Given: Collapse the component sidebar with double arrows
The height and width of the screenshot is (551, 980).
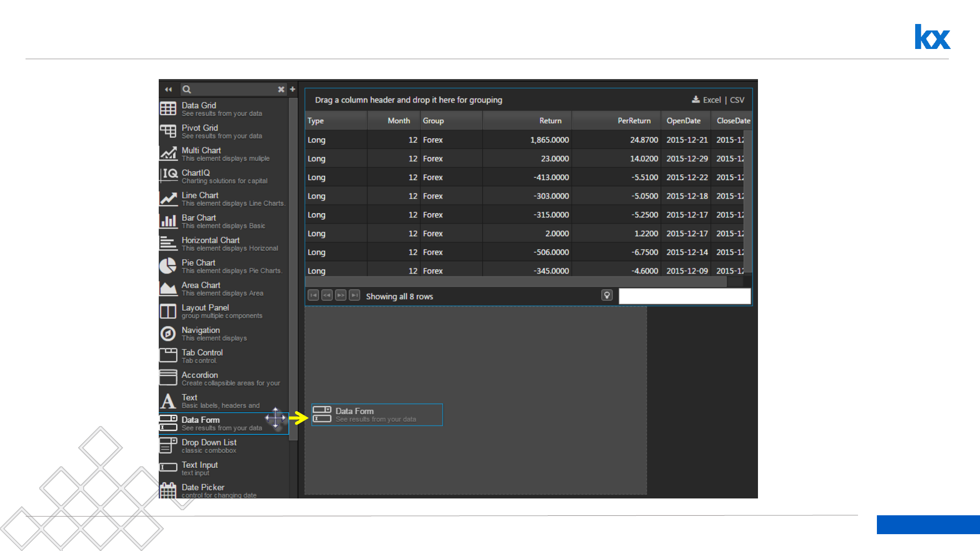Looking at the screenshot, I should click(x=168, y=89).
